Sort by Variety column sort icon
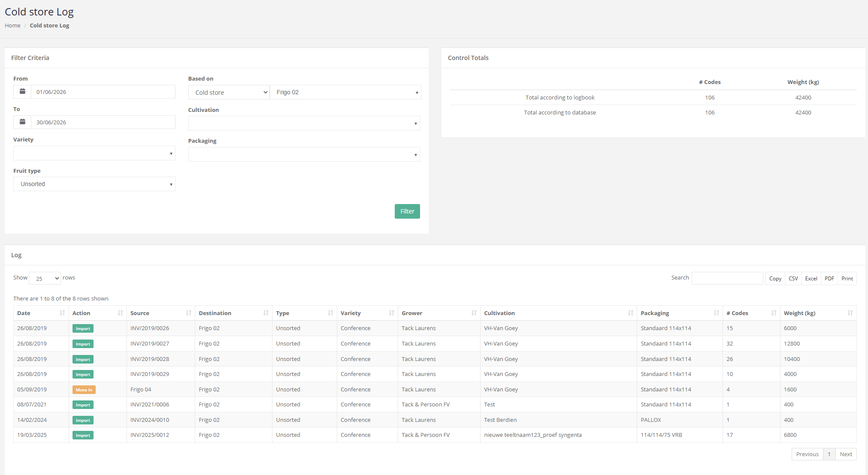The height and width of the screenshot is (475, 868). (391, 313)
